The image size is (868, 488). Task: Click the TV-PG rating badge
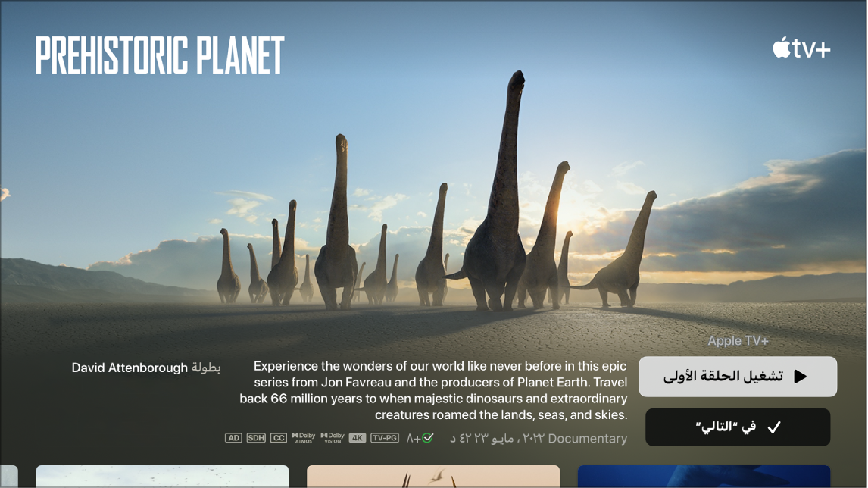(385, 438)
